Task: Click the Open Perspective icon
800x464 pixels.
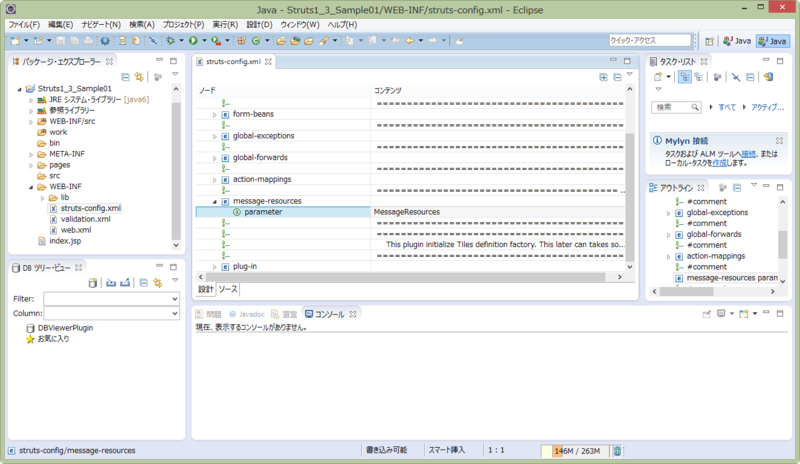Action: (x=709, y=41)
